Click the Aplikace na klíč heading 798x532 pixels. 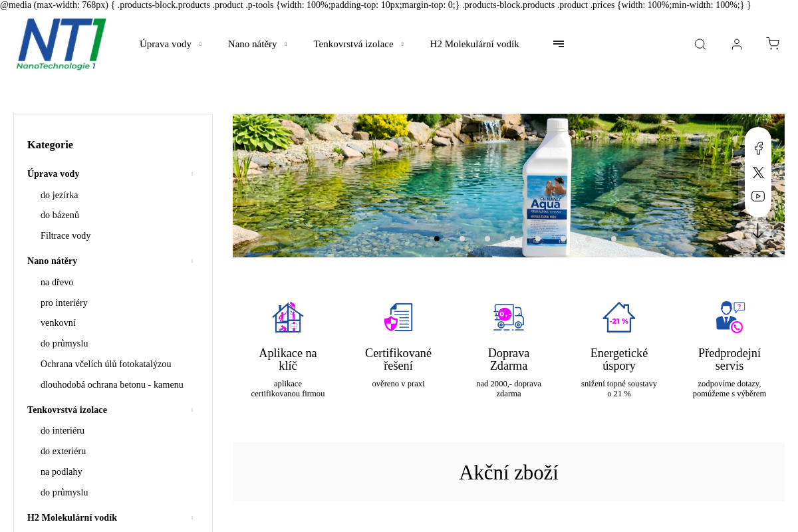click(288, 360)
